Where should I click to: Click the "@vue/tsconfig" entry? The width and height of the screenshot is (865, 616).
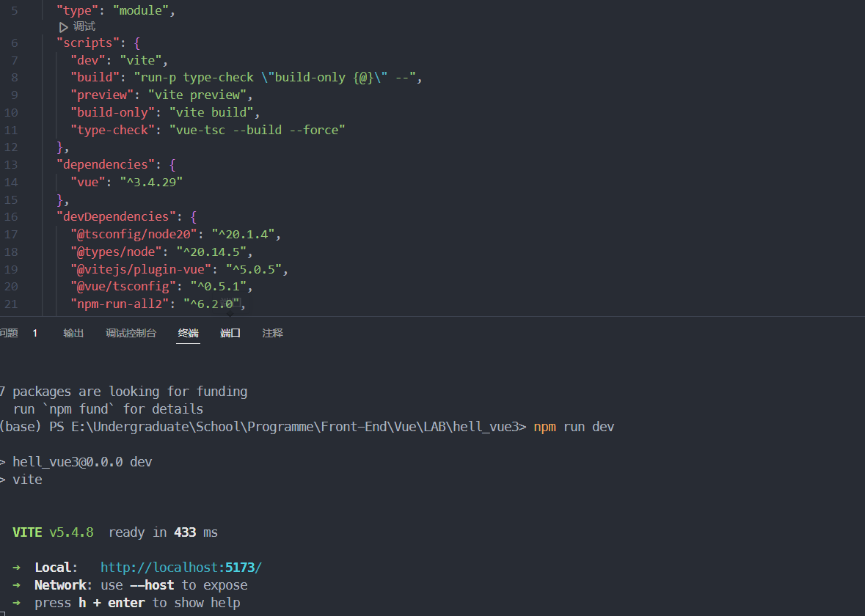(123, 287)
